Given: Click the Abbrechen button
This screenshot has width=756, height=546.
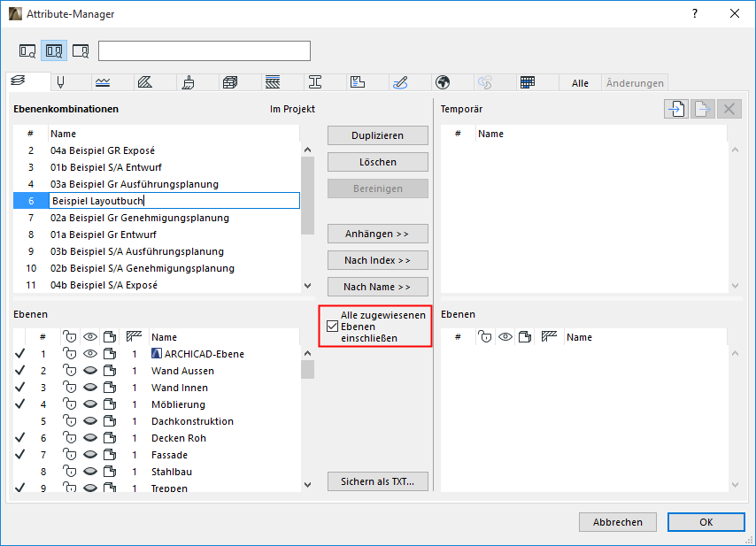Looking at the screenshot, I should 618,522.
